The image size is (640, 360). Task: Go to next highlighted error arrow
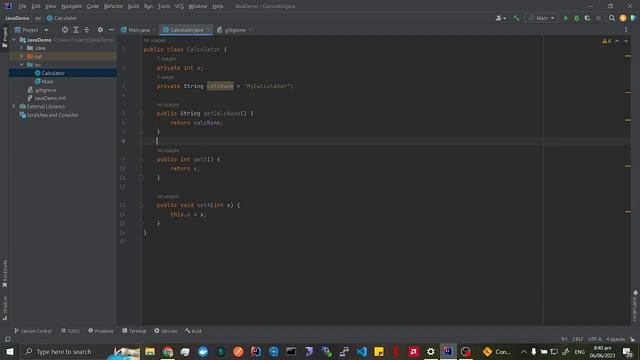(x=626, y=41)
